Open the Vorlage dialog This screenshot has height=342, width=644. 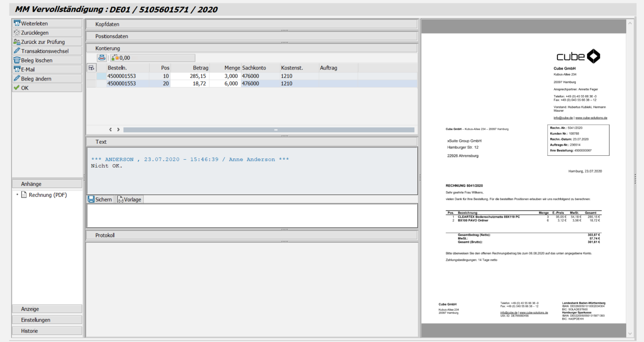click(129, 199)
